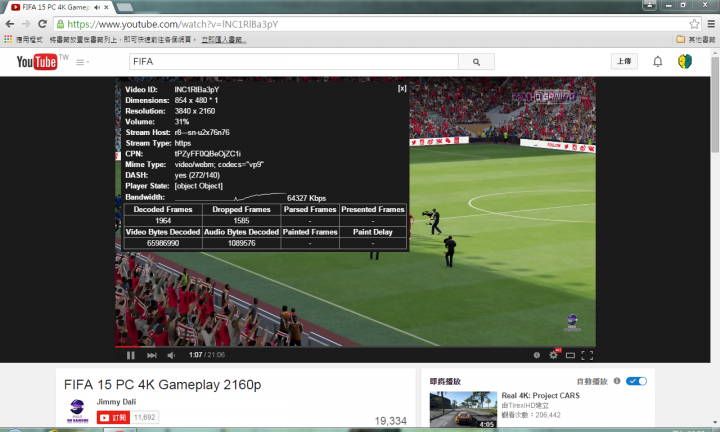The height and width of the screenshot is (432, 720).
Task: Reload the YouTube page
Action: pos(42,24)
